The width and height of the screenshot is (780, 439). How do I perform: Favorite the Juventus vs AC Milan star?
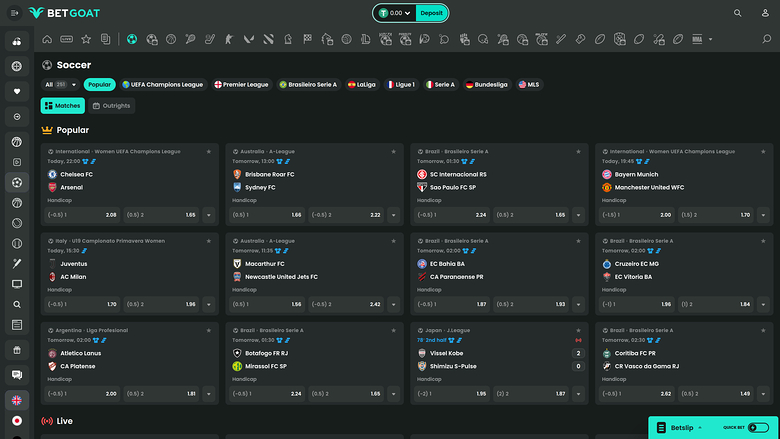[x=209, y=241]
